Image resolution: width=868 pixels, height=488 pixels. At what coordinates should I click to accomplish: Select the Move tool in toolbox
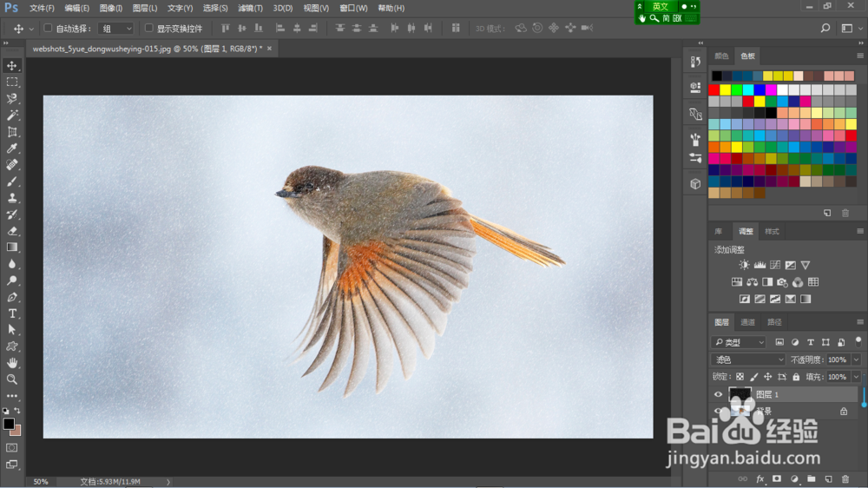tap(11, 65)
